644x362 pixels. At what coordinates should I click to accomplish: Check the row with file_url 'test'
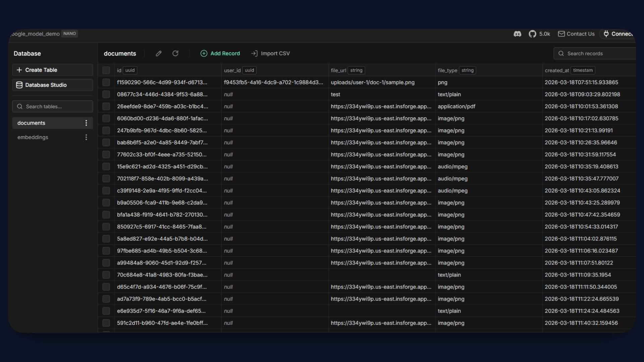(x=106, y=95)
